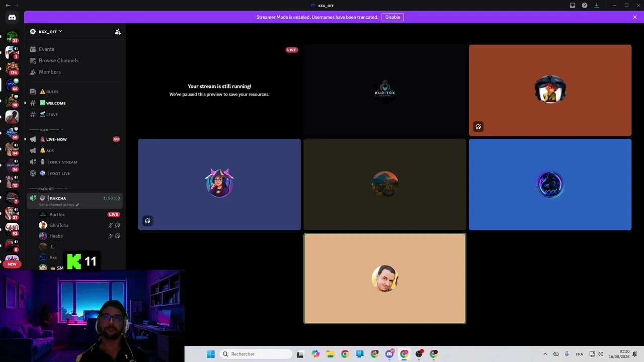Select the purple tile with witch-hat avatar
Image resolution: width=644 pixels, height=362 pixels.
click(219, 185)
